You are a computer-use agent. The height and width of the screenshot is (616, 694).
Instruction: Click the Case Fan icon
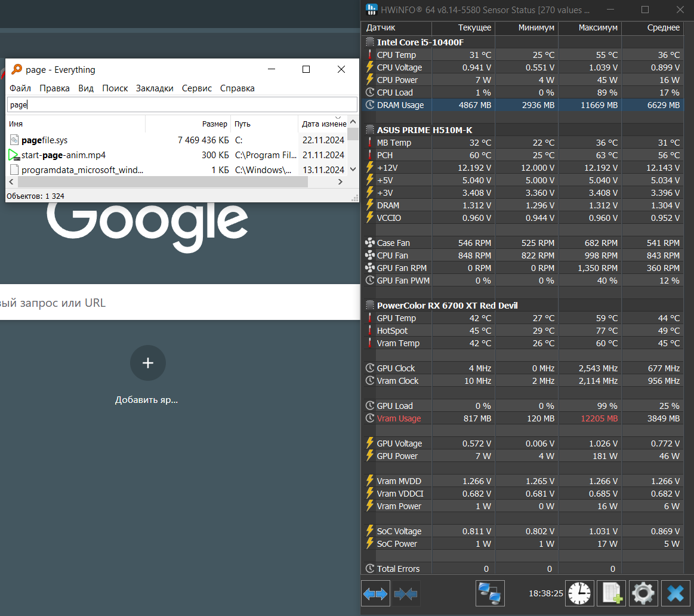[370, 243]
